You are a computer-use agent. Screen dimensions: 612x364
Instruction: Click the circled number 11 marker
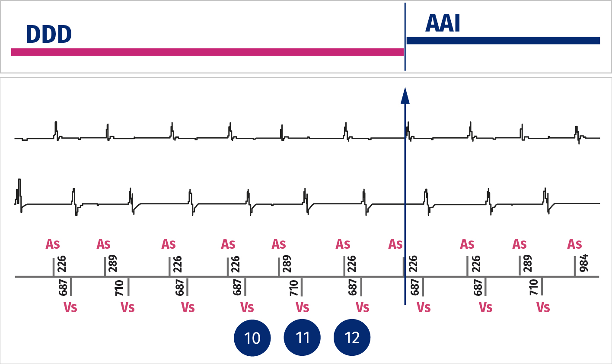pyautogui.click(x=303, y=338)
